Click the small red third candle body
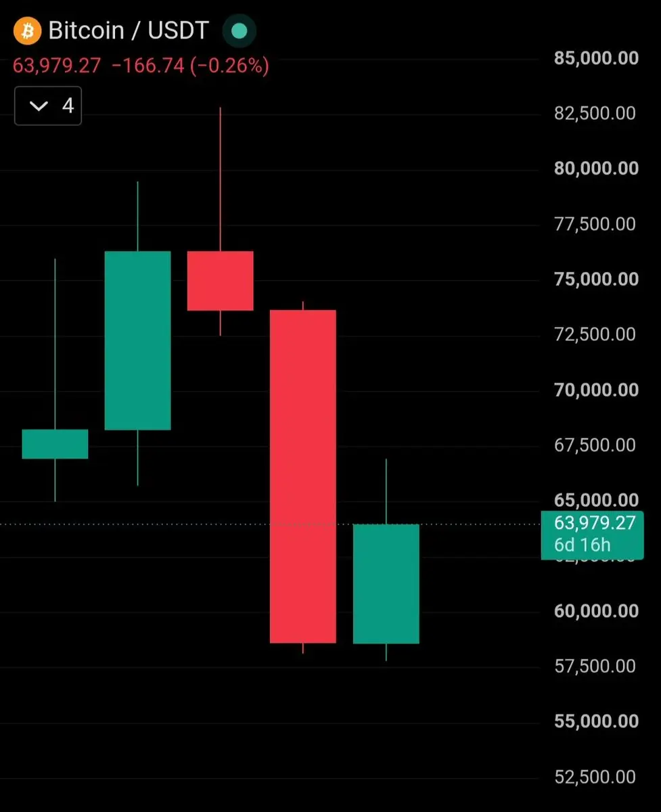Viewport: 661px width, 812px height. point(220,281)
